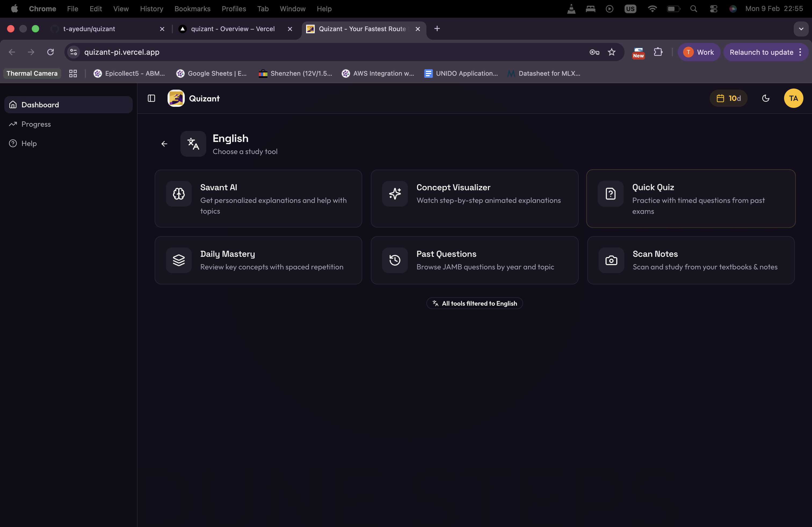Open the Scan Notes camera icon

[611, 260]
